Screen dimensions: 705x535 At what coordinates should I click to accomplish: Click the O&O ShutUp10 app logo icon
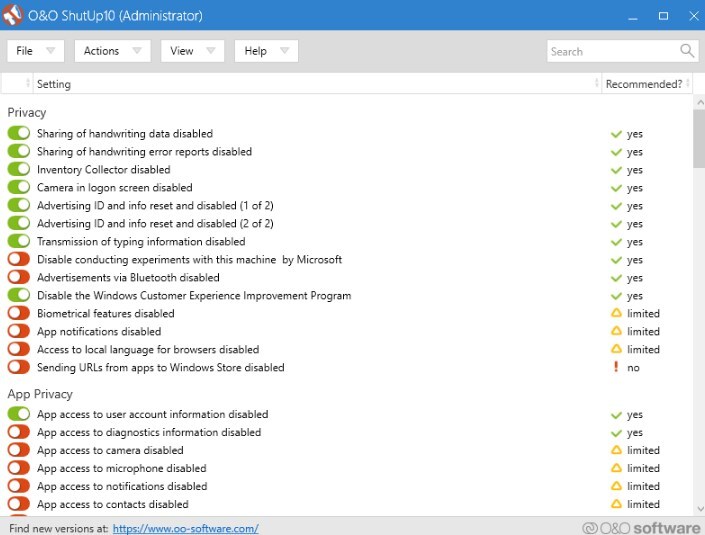coord(15,16)
